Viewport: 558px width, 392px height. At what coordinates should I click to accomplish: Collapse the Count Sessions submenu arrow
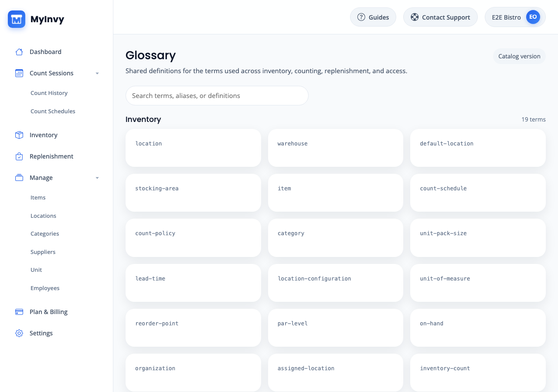point(97,73)
